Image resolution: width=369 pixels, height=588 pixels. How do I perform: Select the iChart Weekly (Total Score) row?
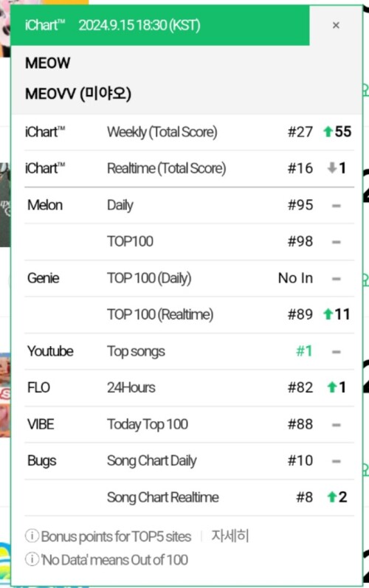190,132
